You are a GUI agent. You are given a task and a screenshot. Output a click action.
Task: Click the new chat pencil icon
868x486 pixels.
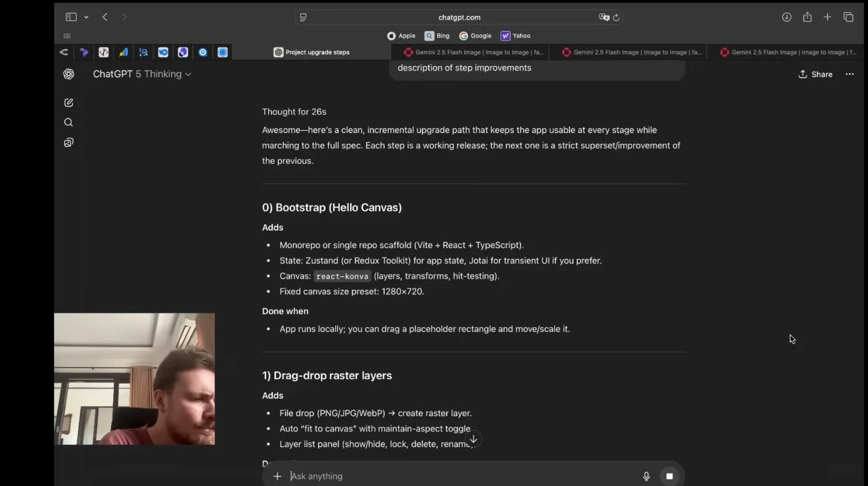coord(69,103)
